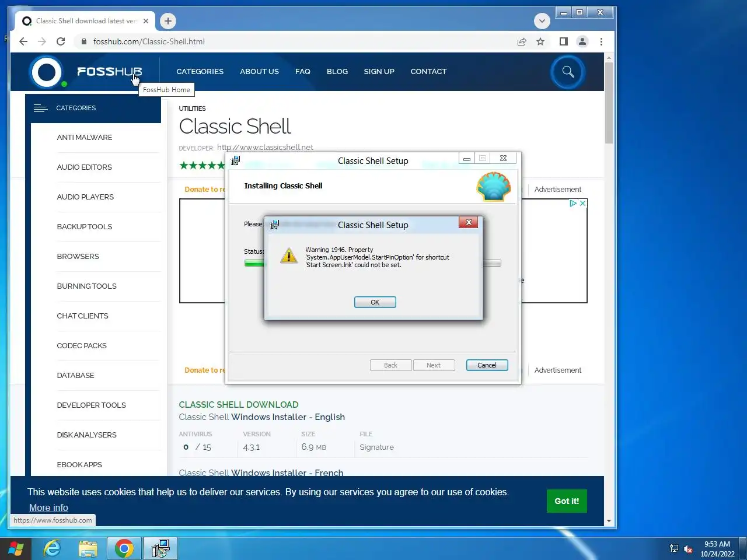Open the Chrome profile avatar icon
The height and width of the screenshot is (560, 747).
click(x=582, y=41)
